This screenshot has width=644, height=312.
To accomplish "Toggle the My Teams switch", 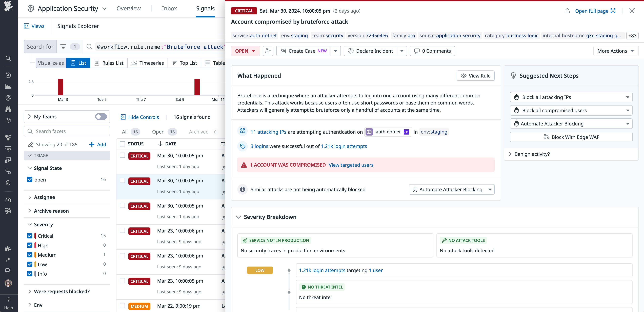I will (101, 117).
